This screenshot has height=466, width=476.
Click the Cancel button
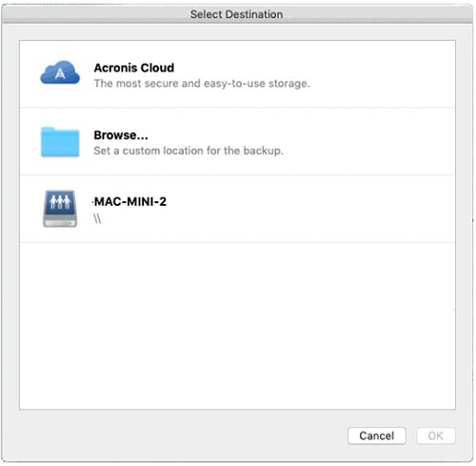point(377,436)
